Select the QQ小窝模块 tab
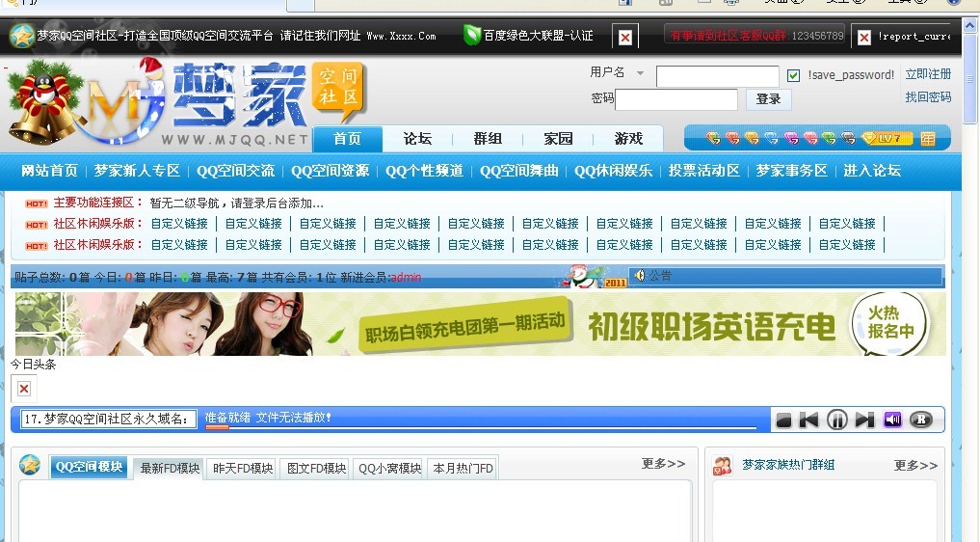 [x=390, y=468]
